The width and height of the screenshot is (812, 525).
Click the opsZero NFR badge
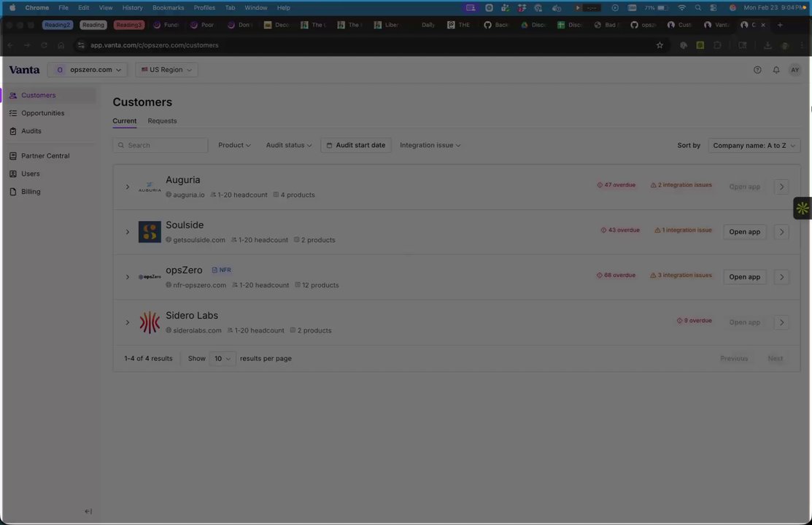[222, 271]
